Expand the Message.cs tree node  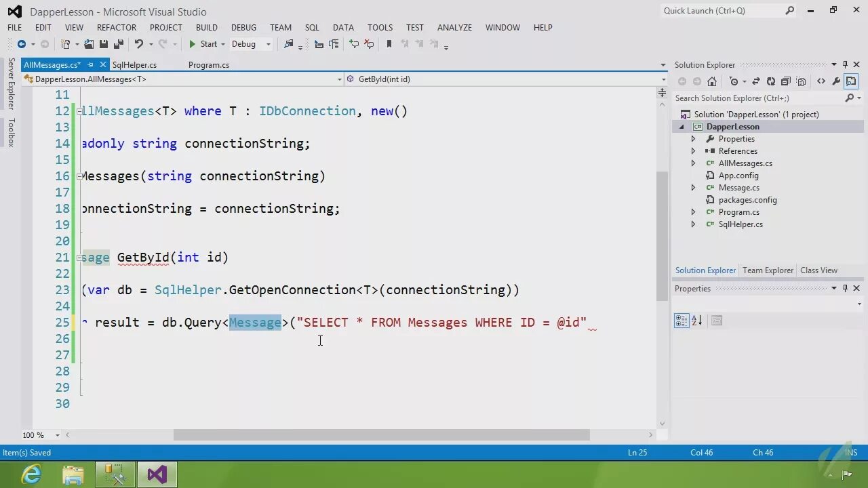click(693, 188)
